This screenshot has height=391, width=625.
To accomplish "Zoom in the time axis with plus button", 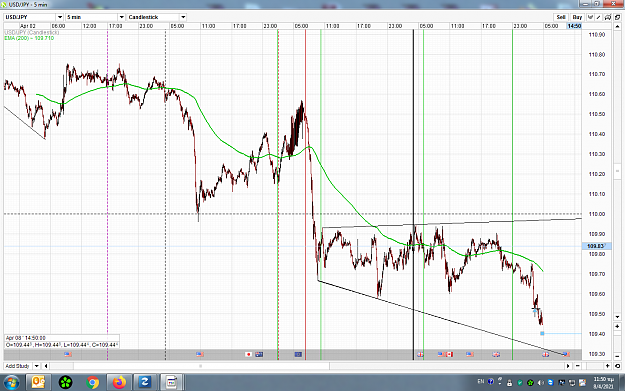I will point(607,366).
